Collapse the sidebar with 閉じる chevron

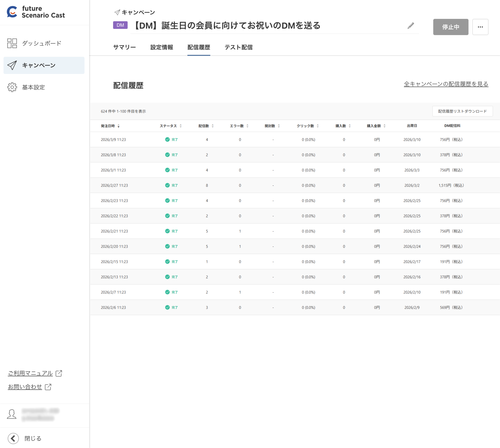click(13, 438)
